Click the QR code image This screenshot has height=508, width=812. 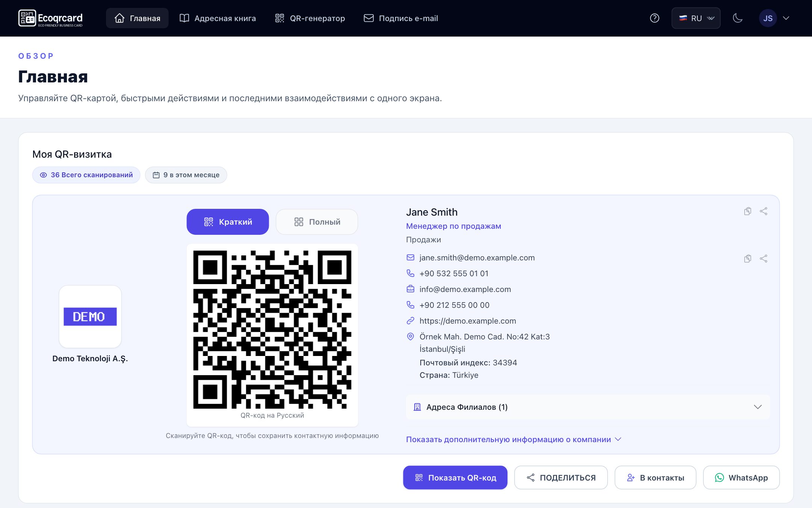(272, 330)
